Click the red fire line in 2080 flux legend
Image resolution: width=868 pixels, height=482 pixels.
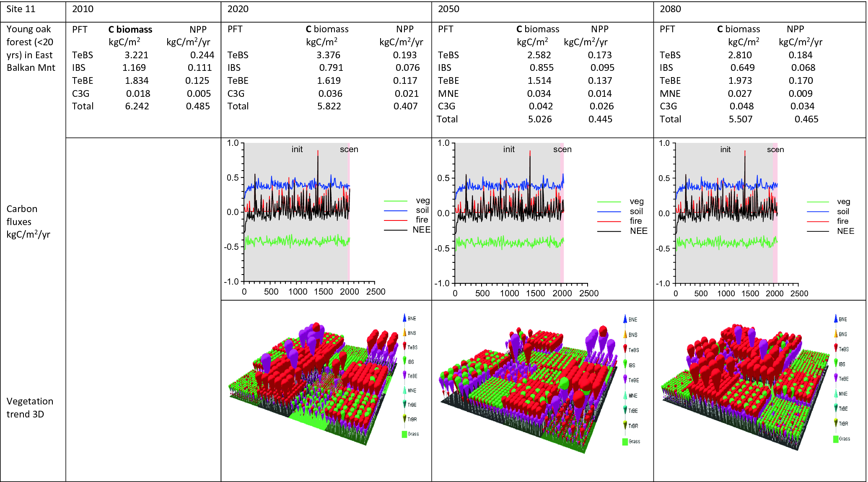[x=818, y=222]
